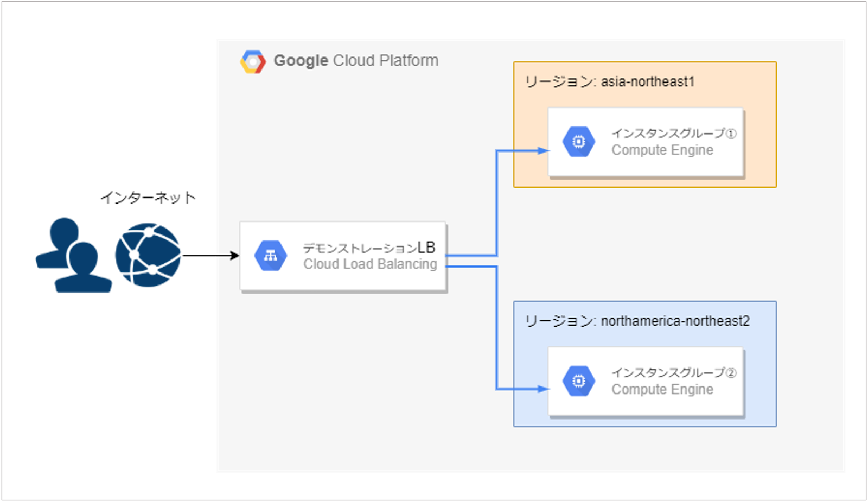868x501 pixels.
Task: Click the インスタンスグループ① label
Action: [x=674, y=133]
